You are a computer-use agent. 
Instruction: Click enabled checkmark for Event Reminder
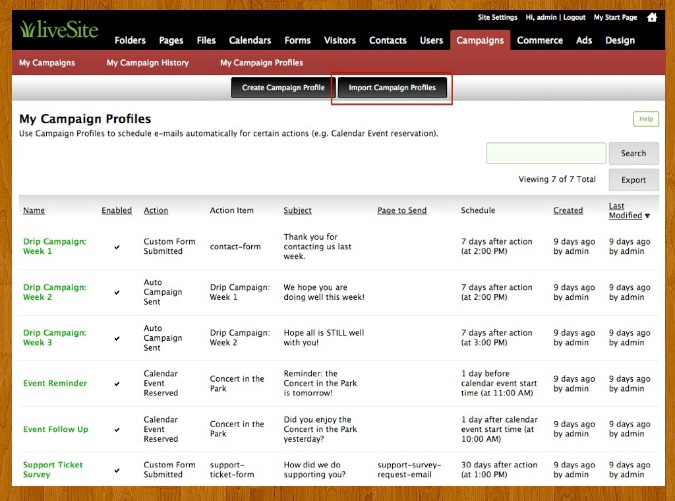tap(117, 383)
